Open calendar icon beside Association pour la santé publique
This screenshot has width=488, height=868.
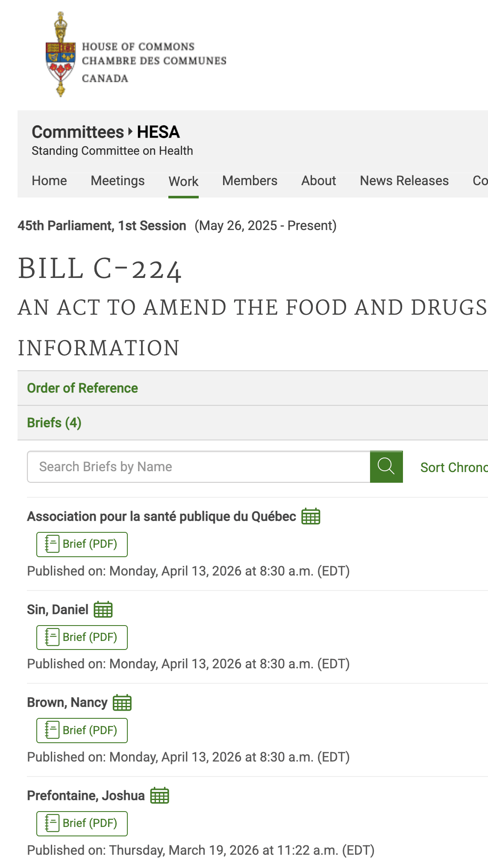click(x=311, y=517)
